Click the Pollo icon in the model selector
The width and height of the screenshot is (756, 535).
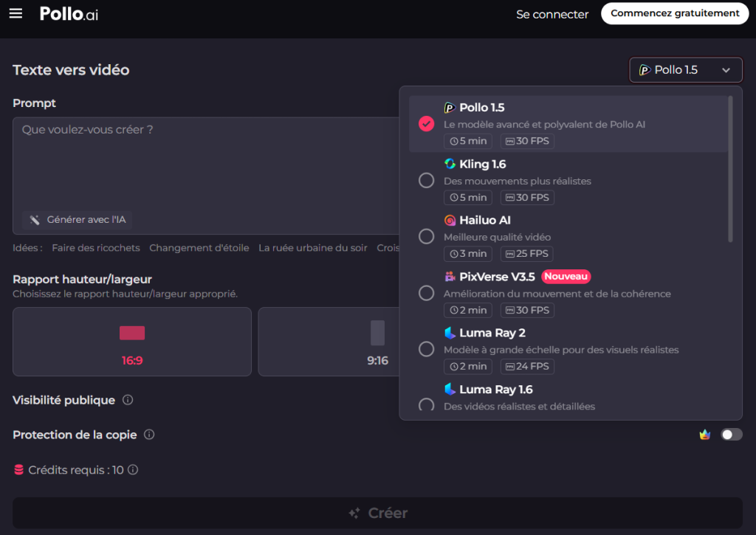645,70
